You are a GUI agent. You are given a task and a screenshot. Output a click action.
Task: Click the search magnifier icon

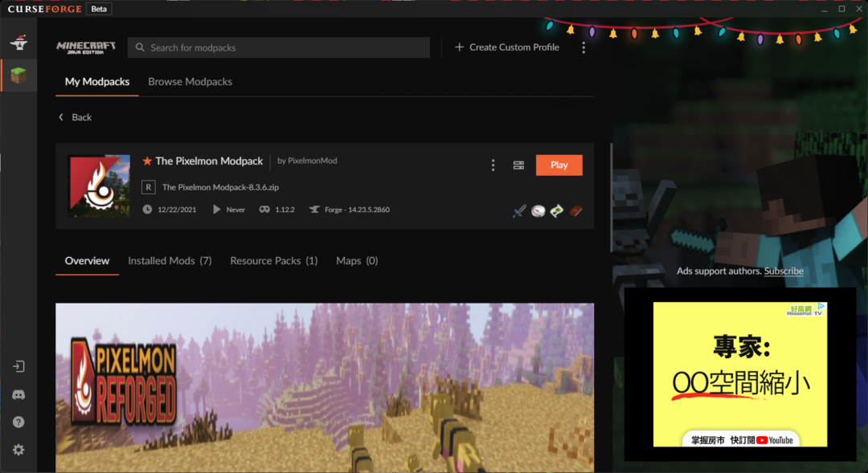pos(140,47)
